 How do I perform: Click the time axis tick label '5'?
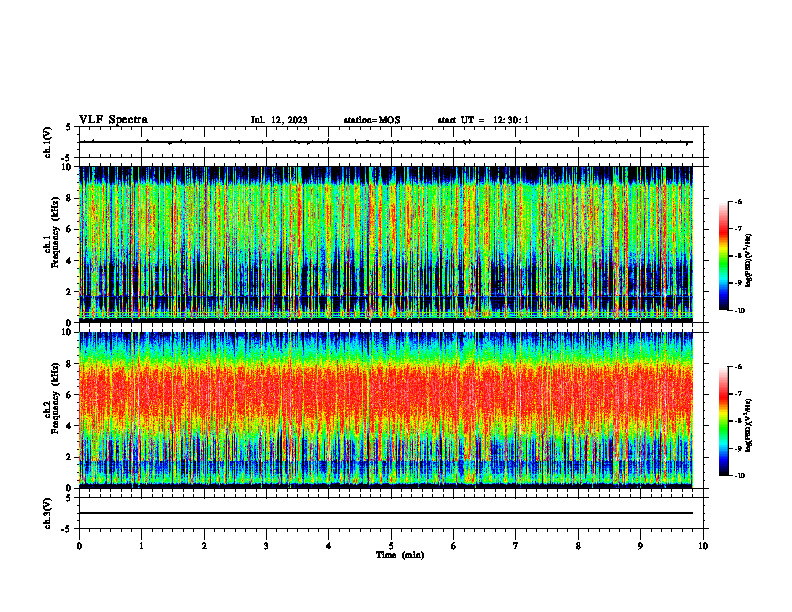click(391, 546)
